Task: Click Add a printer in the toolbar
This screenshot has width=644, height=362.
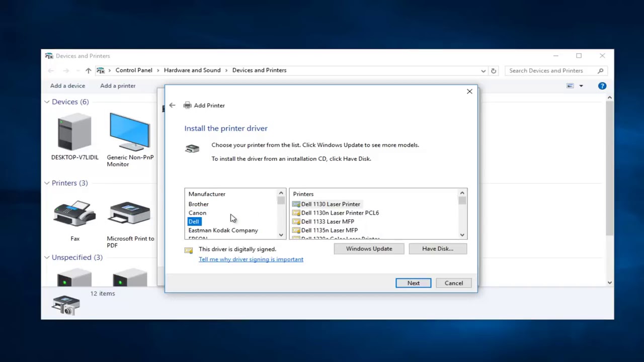Action: [118, 86]
